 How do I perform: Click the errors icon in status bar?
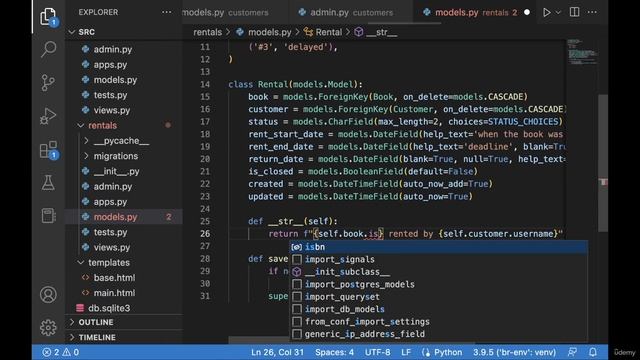[47, 352]
